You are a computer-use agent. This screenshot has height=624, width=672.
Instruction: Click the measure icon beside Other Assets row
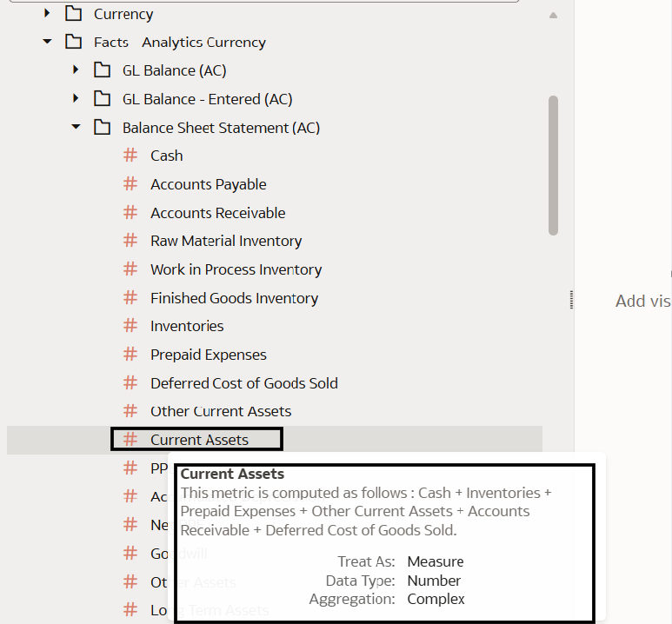130,582
